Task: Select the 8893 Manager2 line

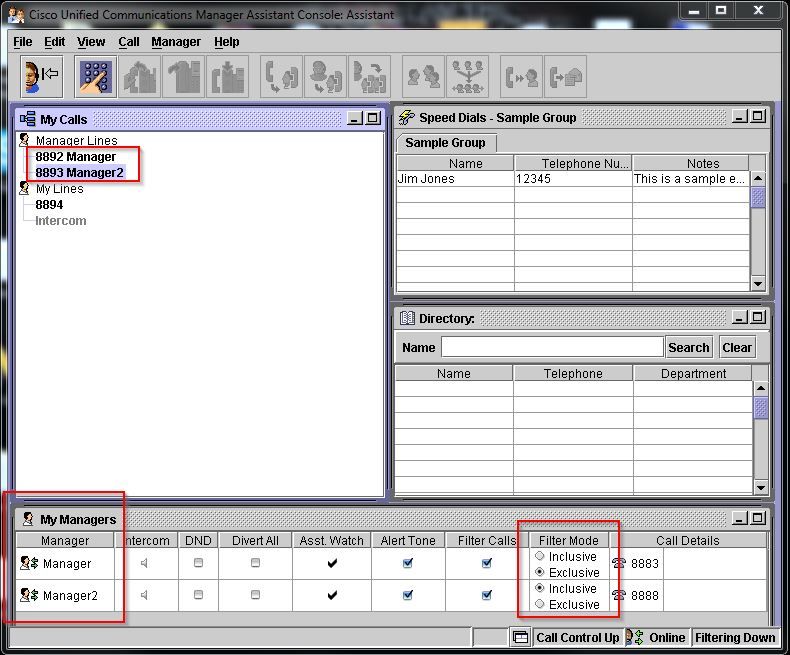Action: 80,172
